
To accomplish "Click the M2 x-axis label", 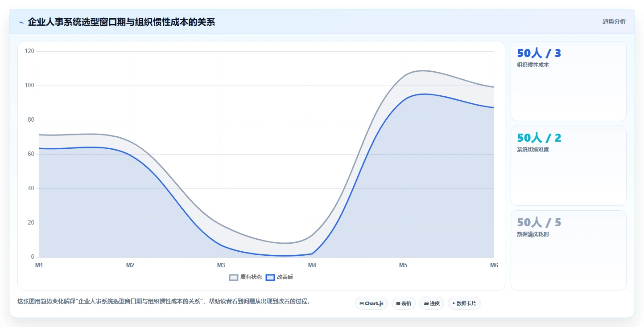I will pos(130,266).
